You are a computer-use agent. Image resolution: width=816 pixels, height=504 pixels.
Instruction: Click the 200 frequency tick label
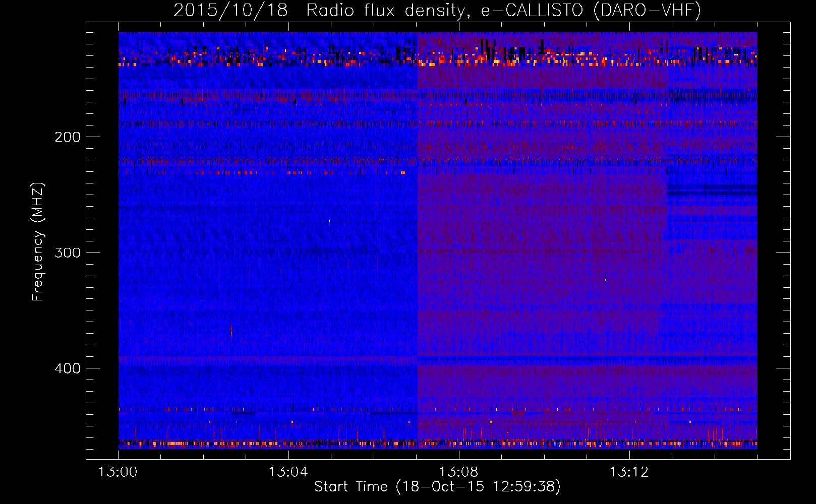[68, 137]
